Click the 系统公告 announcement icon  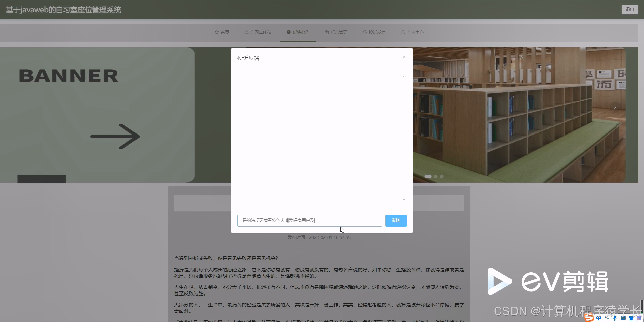[x=288, y=32]
